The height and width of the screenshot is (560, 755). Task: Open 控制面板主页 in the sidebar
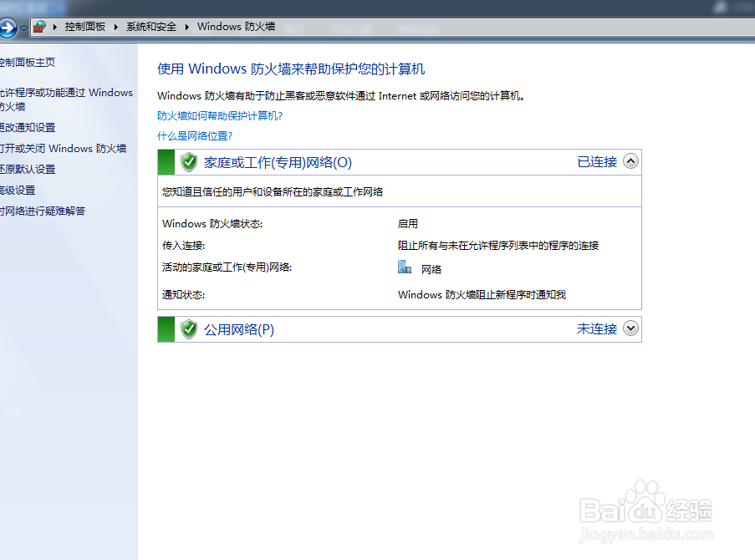point(27,62)
